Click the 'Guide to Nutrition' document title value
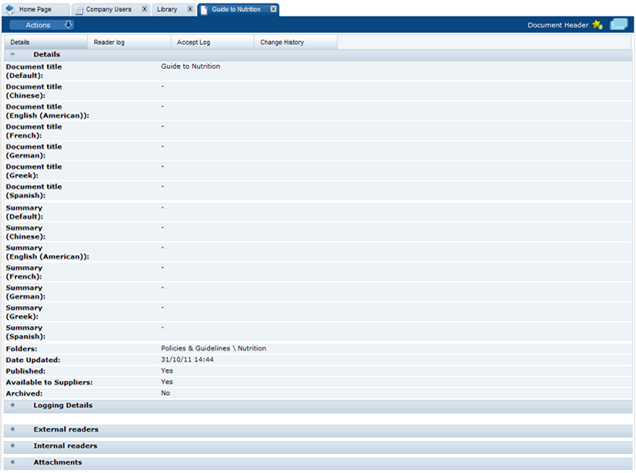 click(x=190, y=66)
